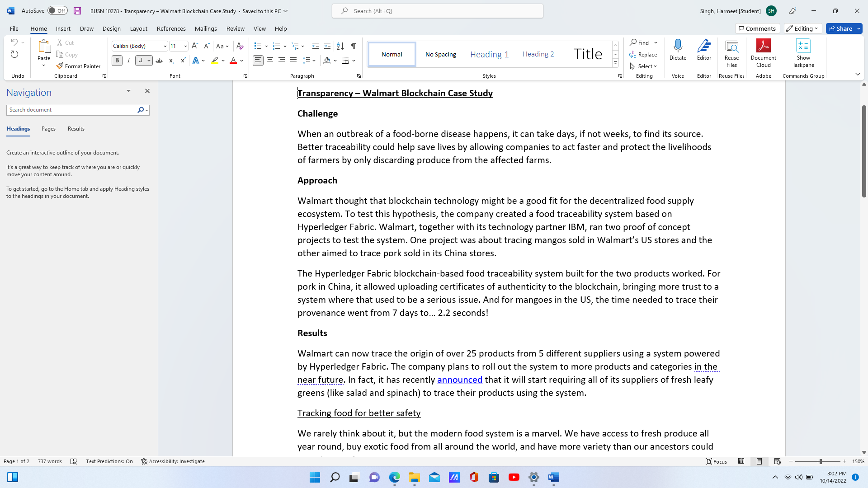868x488 pixels.
Task: Expand the Text Highlight Color options
Action: pyautogui.click(x=222, y=61)
